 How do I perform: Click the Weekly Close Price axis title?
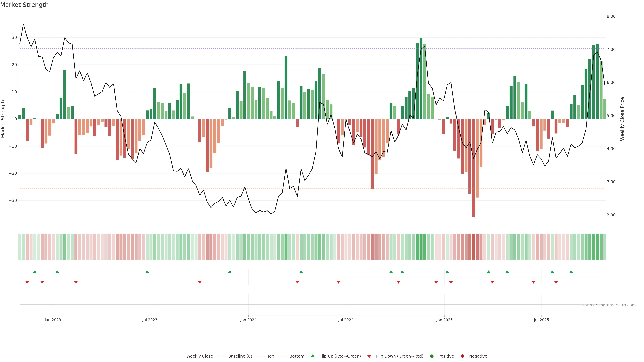[x=622, y=119]
